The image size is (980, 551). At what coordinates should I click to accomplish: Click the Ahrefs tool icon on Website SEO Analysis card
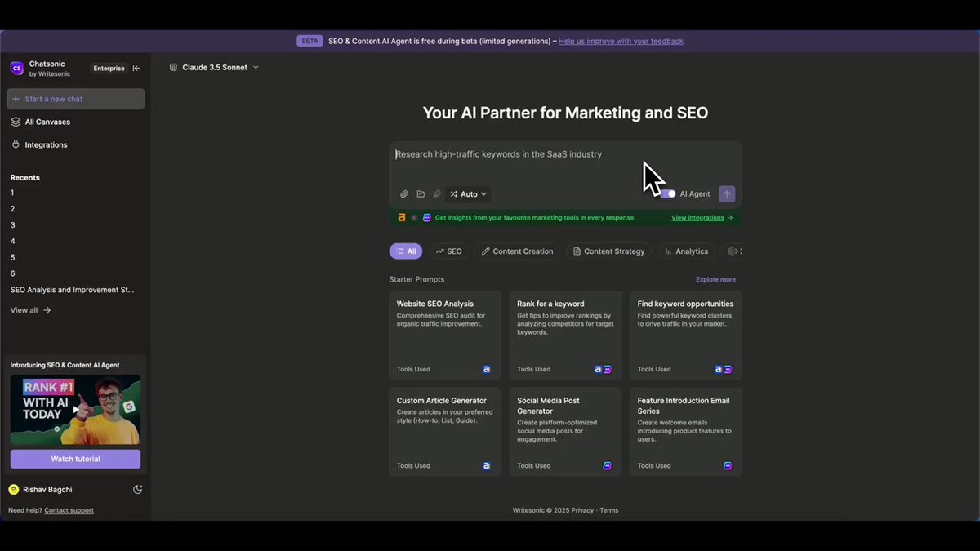(487, 369)
